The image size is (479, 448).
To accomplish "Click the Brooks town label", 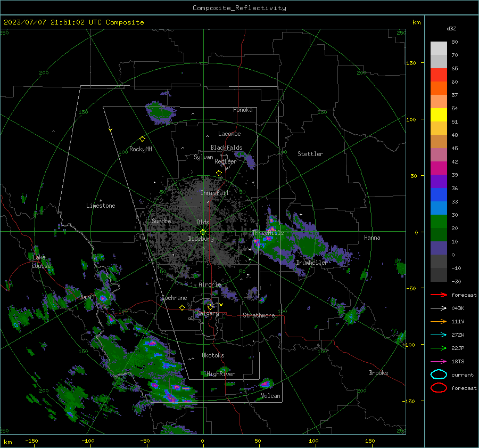I will [x=378, y=373].
